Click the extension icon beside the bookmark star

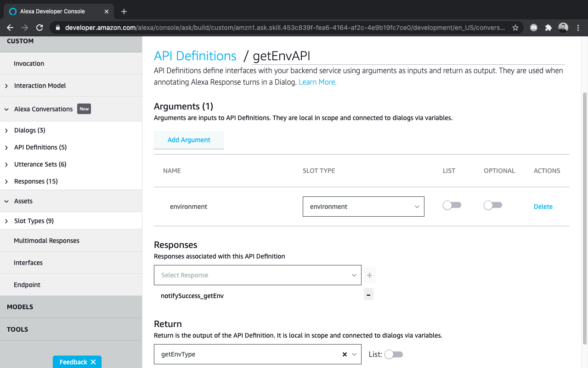point(534,28)
